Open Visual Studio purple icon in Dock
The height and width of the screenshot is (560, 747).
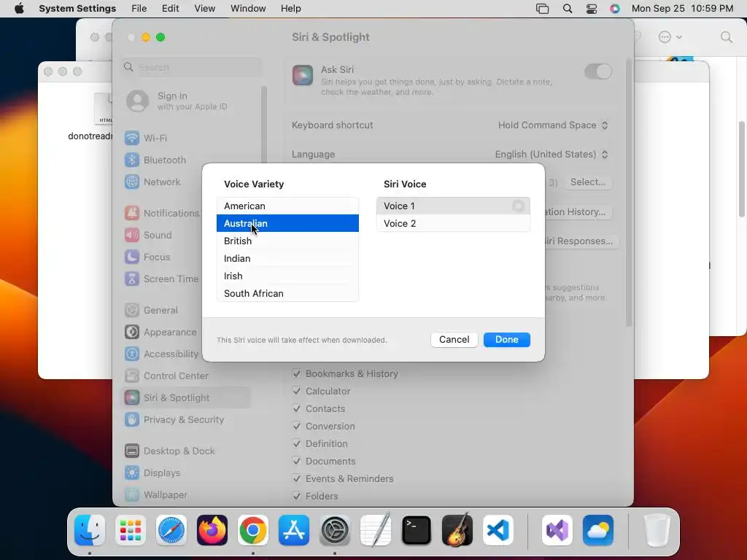(x=557, y=530)
